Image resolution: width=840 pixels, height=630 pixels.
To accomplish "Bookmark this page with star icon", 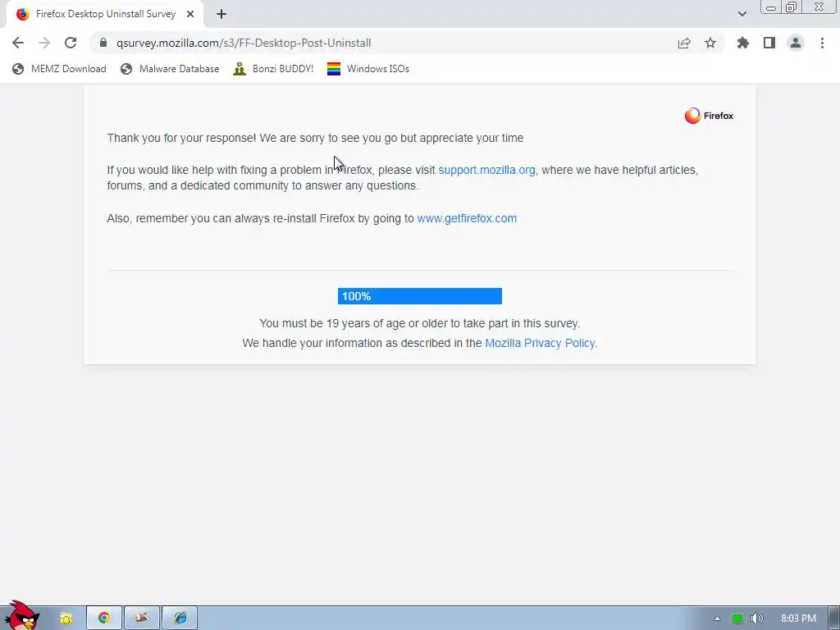I will 710,43.
